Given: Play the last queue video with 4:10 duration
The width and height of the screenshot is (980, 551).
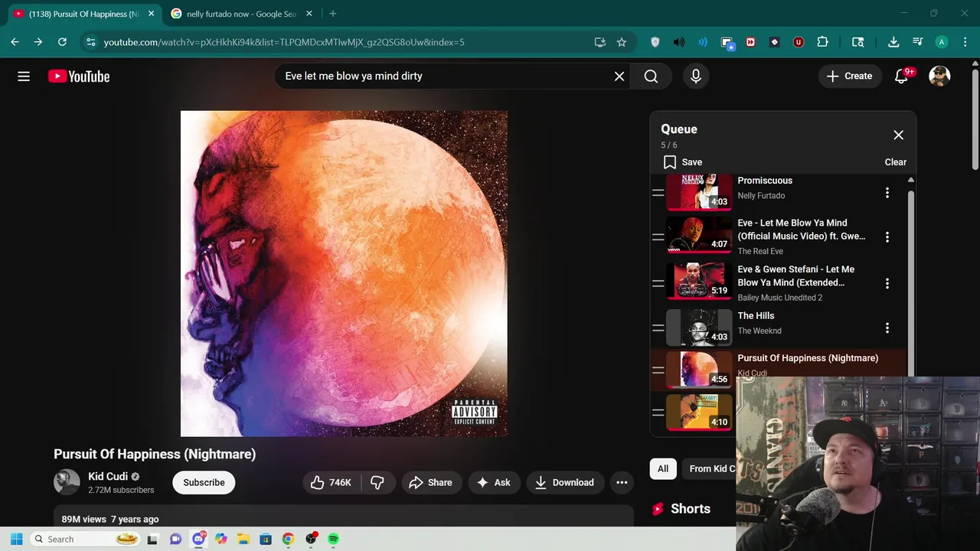Looking at the screenshot, I should click(x=699, y=412).
